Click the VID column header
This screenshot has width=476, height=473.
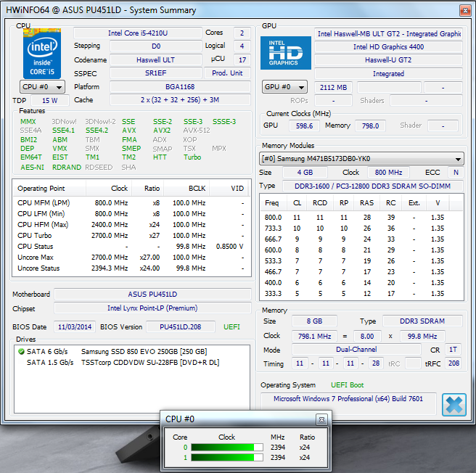(x=229, y=189)
